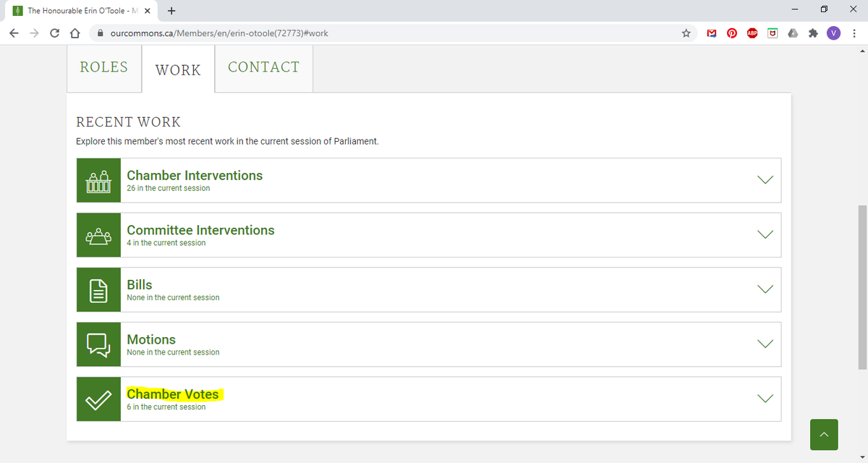Image resolution: width=868 pixels, height=463 pixels.
Task: Open the Chrome profile avatar V
Action: pos(835,33)
